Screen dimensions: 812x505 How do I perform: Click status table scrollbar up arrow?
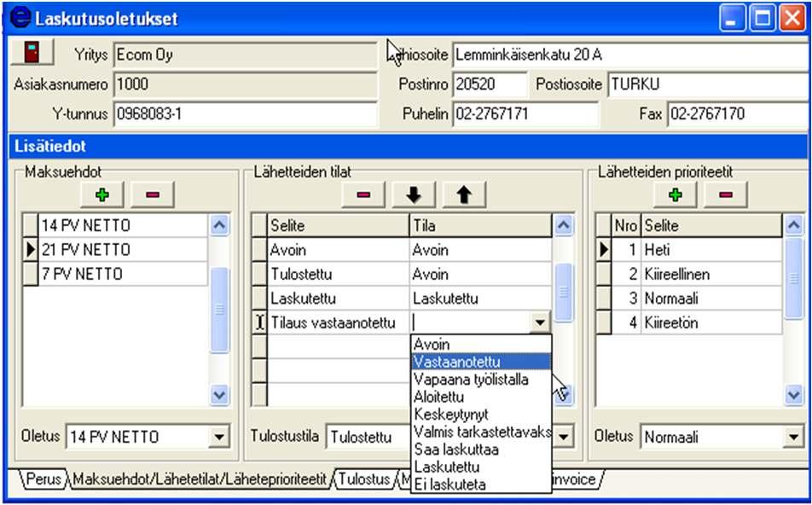(x=564, y=225)
